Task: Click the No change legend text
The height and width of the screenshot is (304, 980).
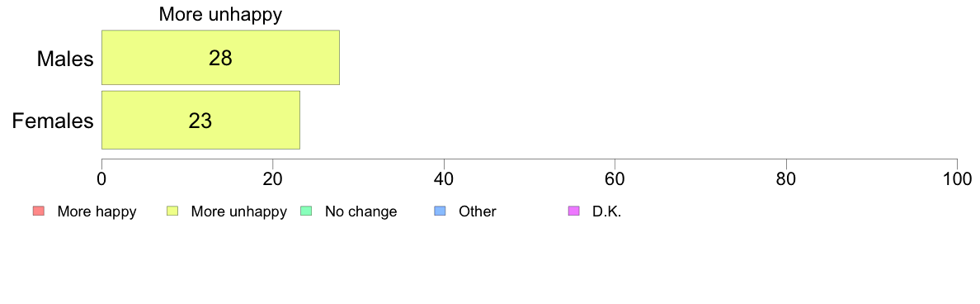Action: [x=360, y=211]
